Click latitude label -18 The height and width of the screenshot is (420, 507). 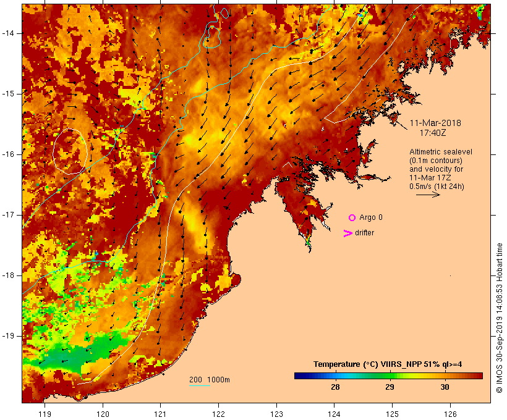[x=8, y=275]
